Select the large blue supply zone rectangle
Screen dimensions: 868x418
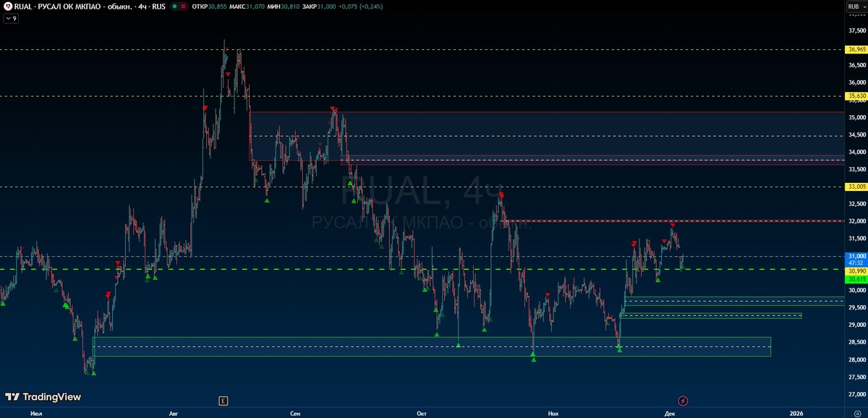pyautogui.click(x=546, y=136)
